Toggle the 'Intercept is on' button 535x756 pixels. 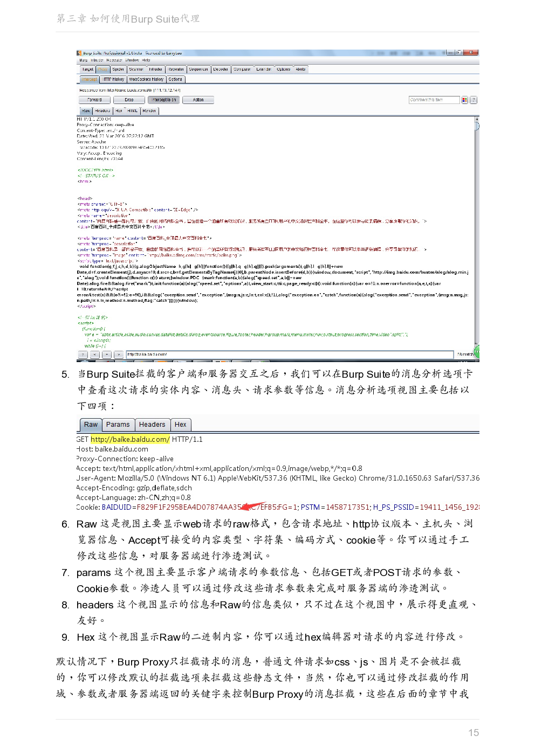click(x=164, y=100)
